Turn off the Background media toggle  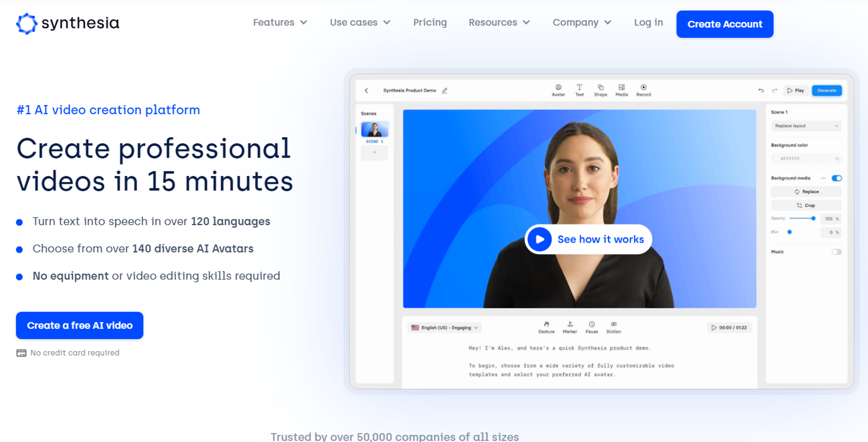[837, 178]
